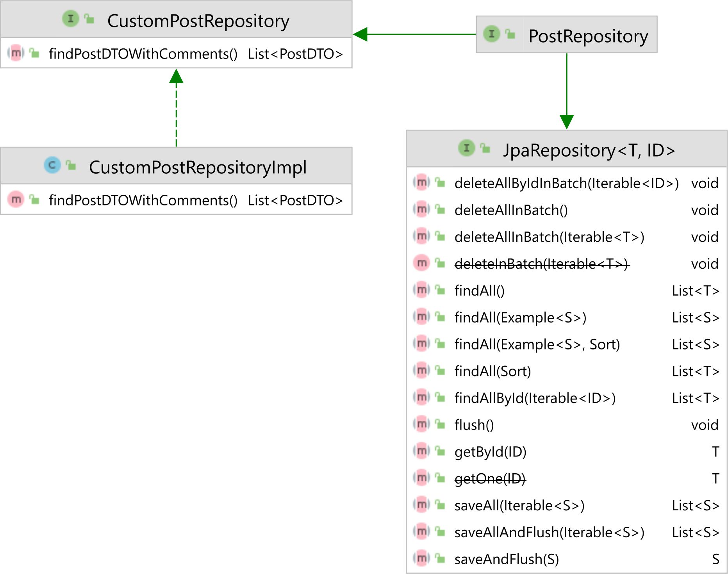Click the interface icon beside JpaRepository<T, ID>
728x574 pixels.
coord(466,148)
